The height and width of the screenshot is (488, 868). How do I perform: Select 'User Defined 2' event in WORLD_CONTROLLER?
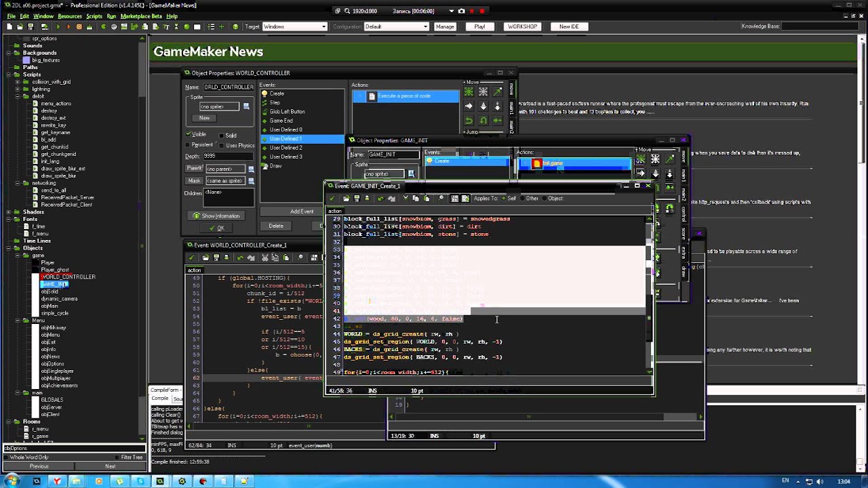point(285,148)
